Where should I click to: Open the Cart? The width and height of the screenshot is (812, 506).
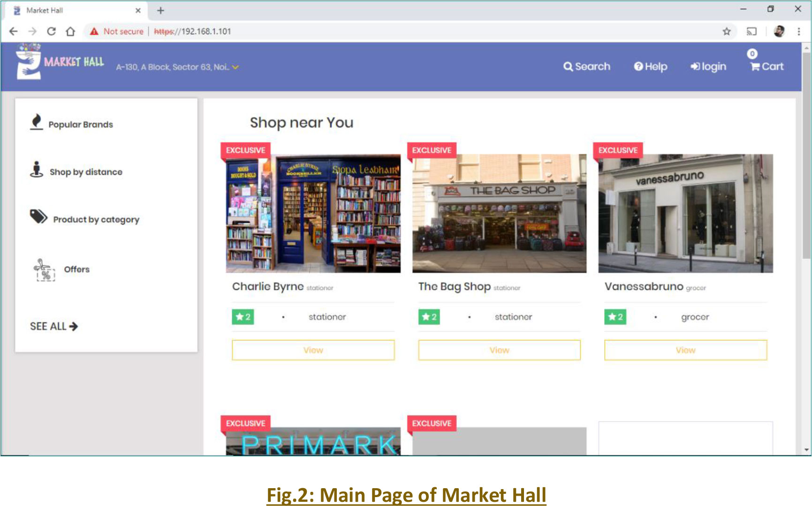pos(767,66)
